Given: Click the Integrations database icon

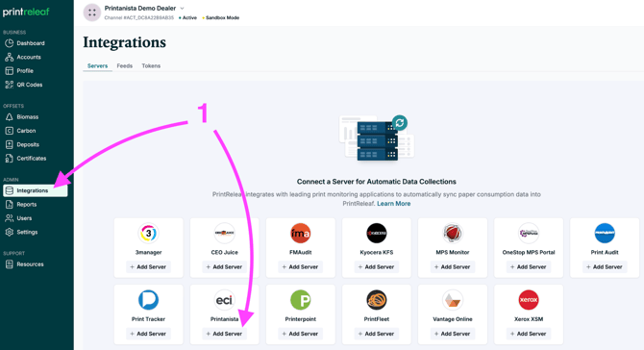Looking at the screenshot, I should (9, 190).
